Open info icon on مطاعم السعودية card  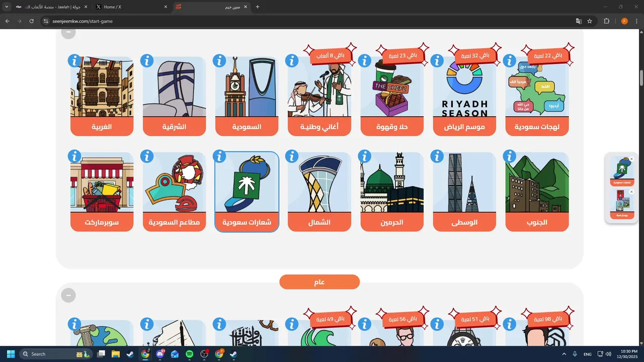[147, 156]
